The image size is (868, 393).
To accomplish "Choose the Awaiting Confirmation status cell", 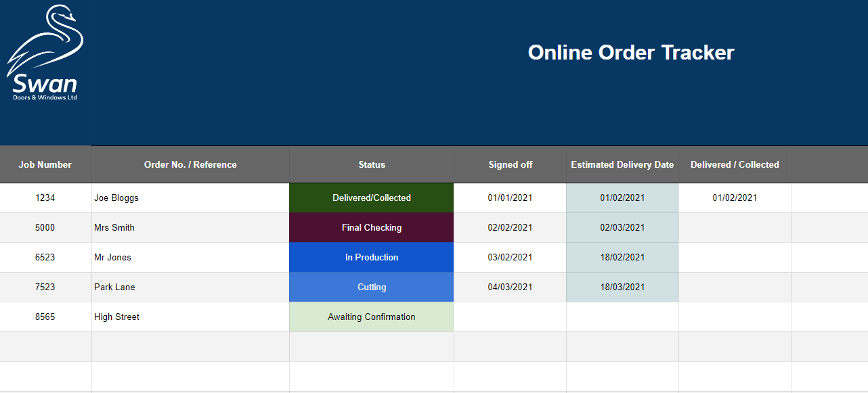I will click(x=372, y=317).
